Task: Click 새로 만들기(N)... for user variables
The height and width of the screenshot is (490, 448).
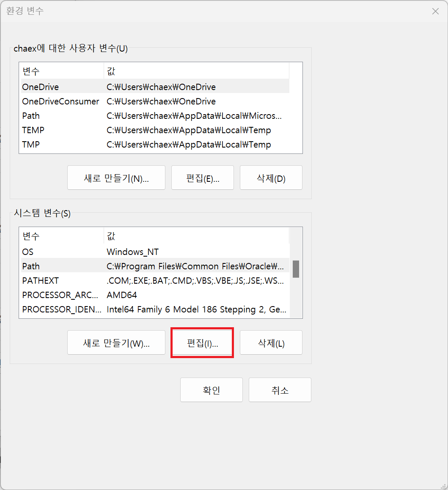Action: [x=116, y=178]
